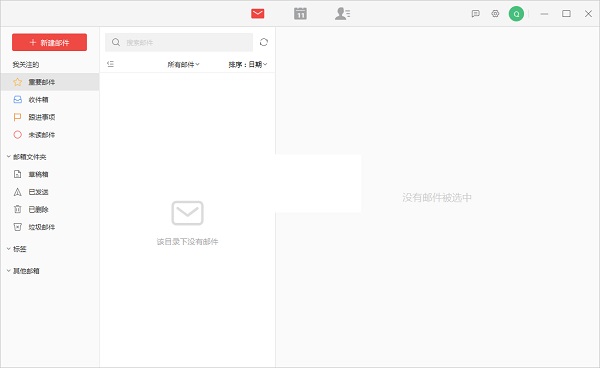This screenshot has width=600, height=368.
Task: Click the 我关注的 section heading
Action: click(x=26, y=64)
